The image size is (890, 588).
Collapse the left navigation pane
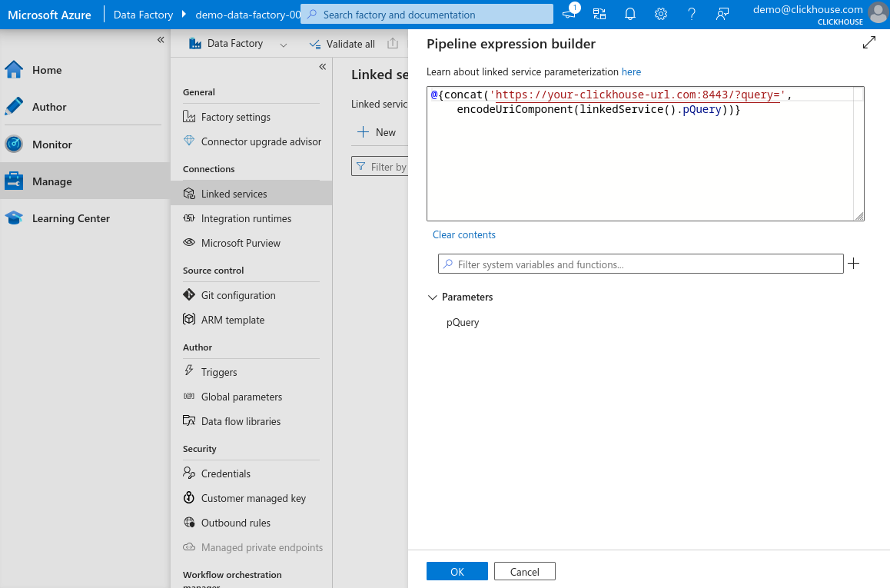coord(161,40)
